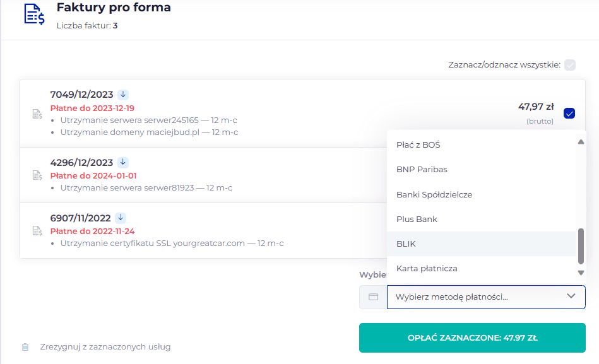Image resolution: width=599 pixels, height=364 pixels.
Task: Click the document icon beside invoice 6907/11/2022
Action: tap(37, 231)
